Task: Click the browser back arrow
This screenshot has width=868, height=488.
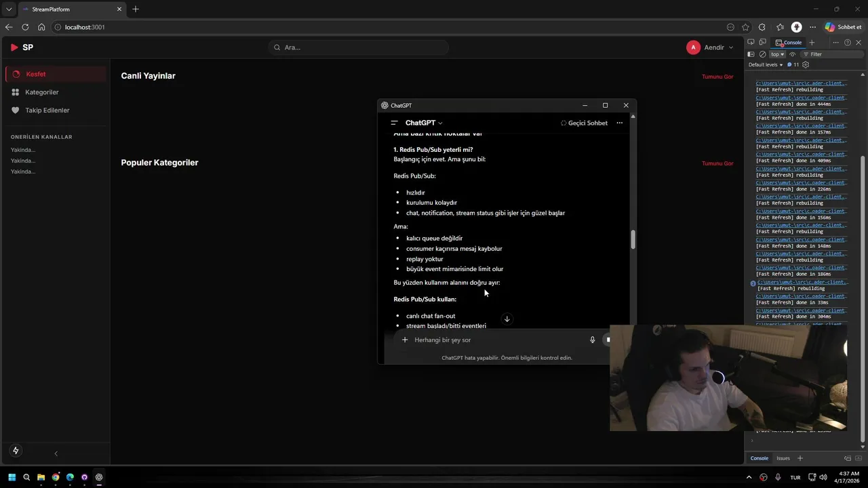Action: coord(9,27)
